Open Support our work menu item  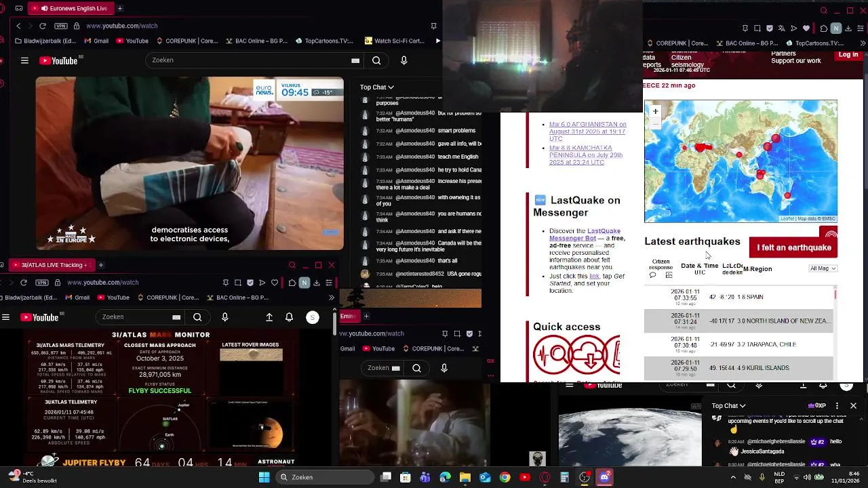pos(795,61)
